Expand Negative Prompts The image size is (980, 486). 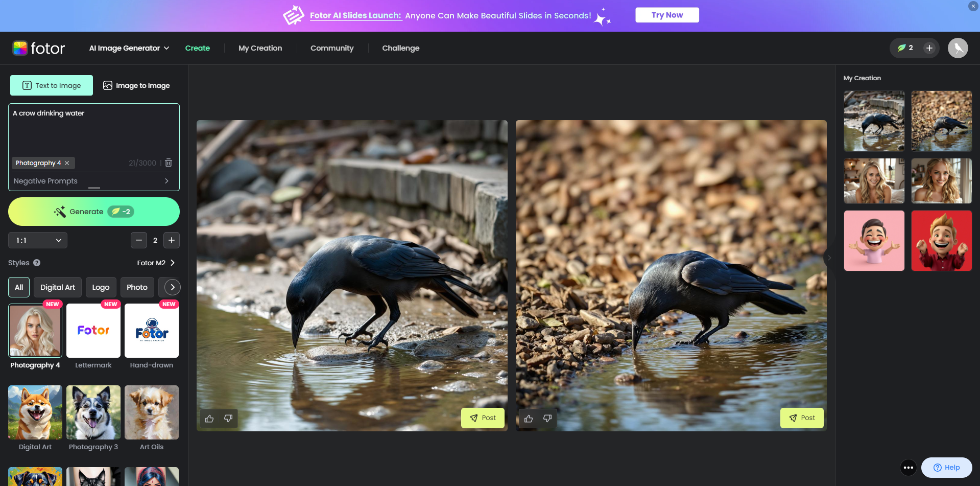92,181
